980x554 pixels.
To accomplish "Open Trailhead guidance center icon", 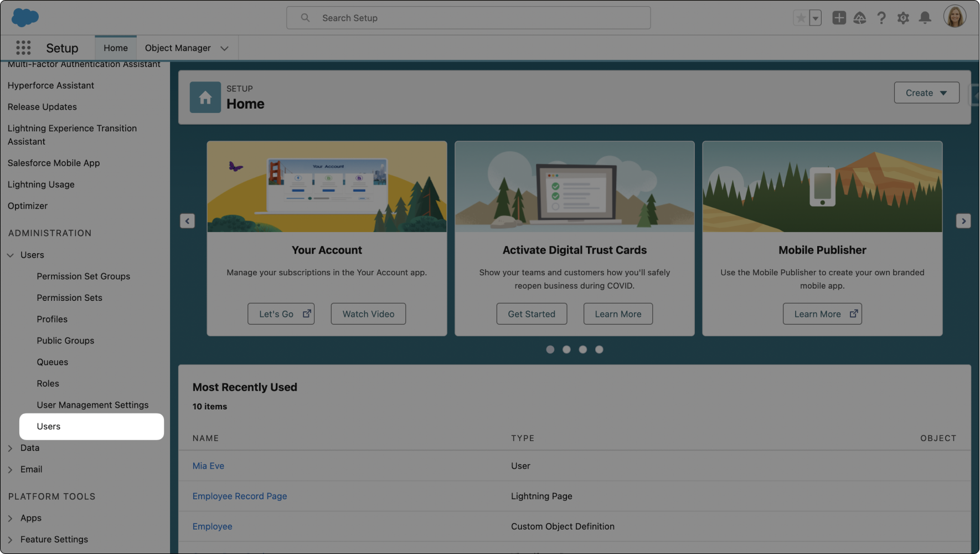I will 860,17.
